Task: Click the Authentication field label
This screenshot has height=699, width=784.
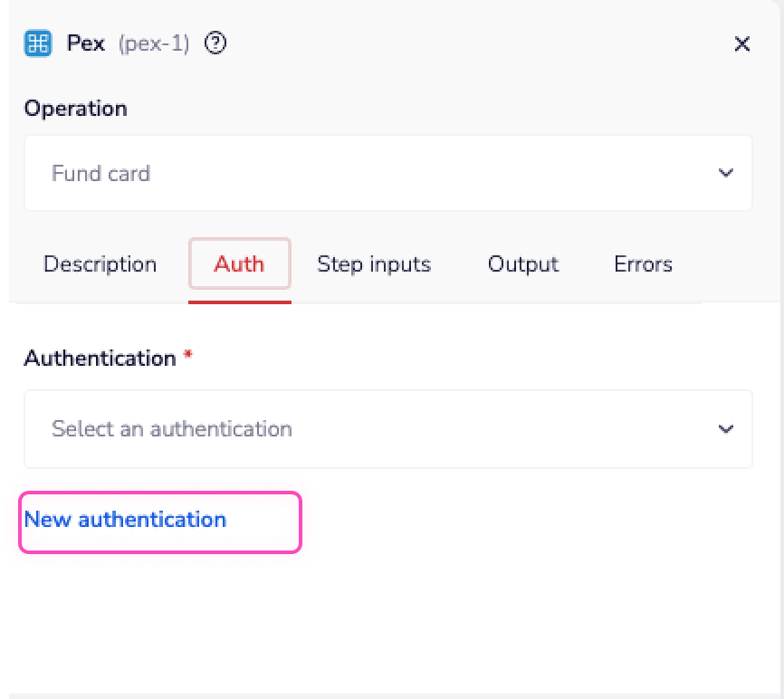Action: [100, 359]
